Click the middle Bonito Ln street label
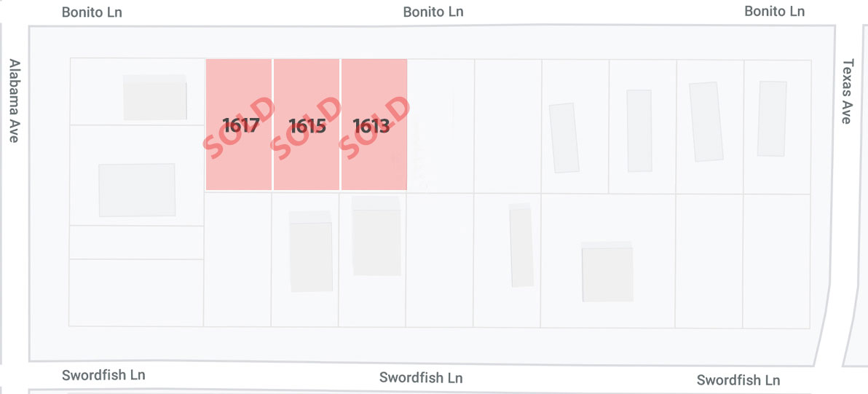Screen dimensions: 868x394 tap(433, 12)
